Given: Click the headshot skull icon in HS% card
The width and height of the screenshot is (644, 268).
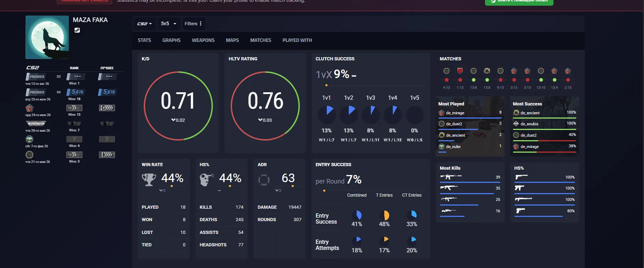Looking at the screenshot, I should click(207, 180).
